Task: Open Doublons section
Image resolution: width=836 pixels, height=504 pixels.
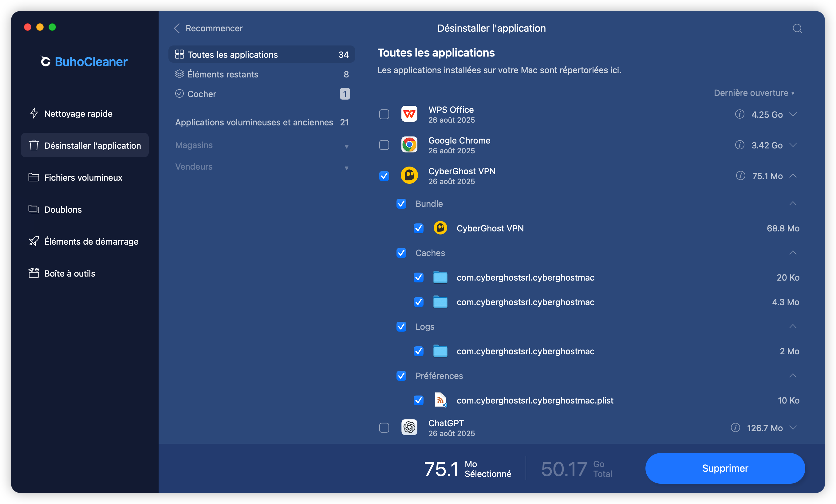Action: coord(85,209)
